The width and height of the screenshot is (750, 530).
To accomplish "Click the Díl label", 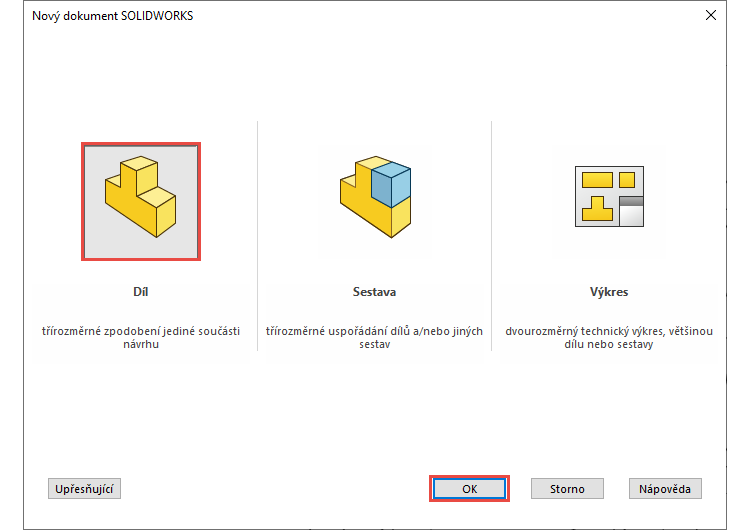I will (x=141, y=292).
